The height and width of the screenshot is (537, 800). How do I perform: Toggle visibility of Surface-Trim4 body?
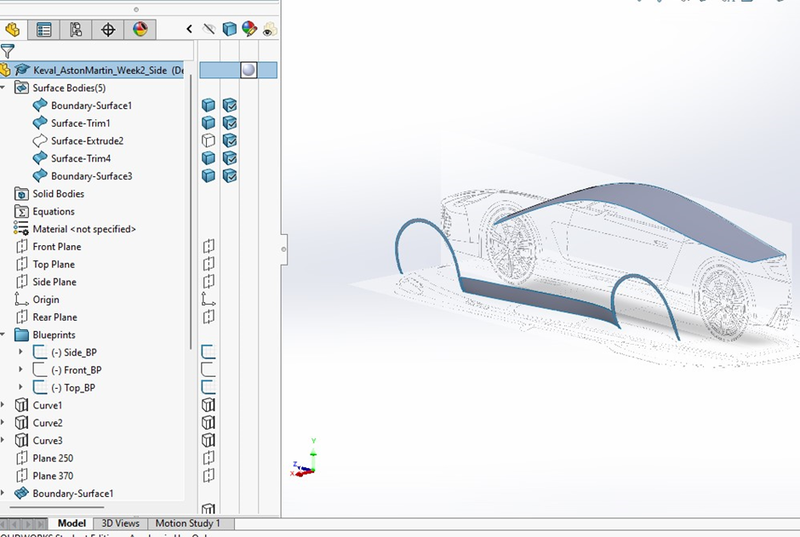point(208,158)
